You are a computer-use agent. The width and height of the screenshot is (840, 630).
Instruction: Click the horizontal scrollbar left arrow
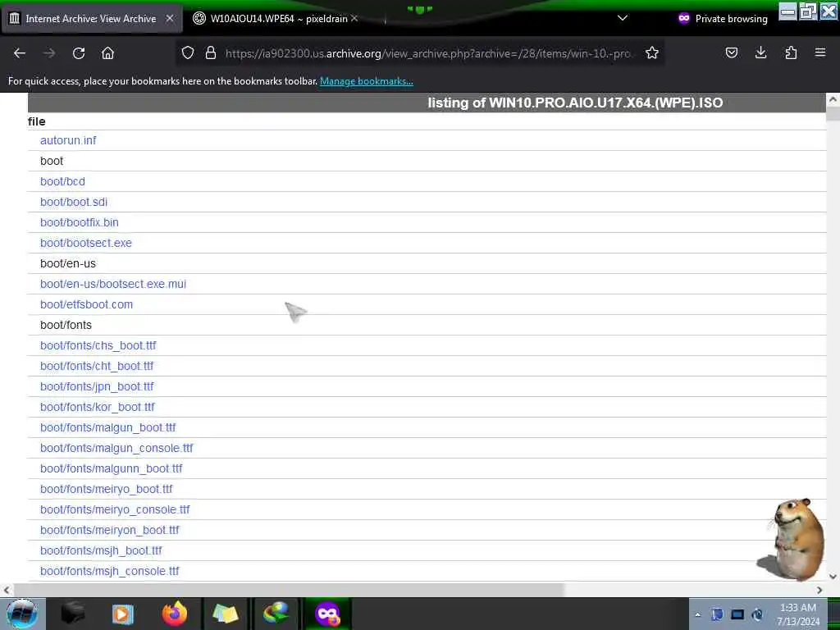[6, 590]
